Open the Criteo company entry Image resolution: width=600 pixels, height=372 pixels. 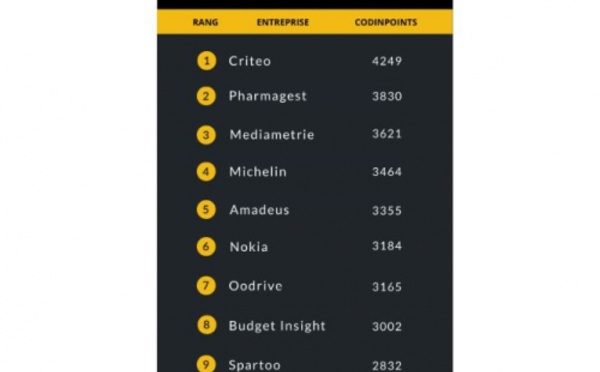(250, 61)
